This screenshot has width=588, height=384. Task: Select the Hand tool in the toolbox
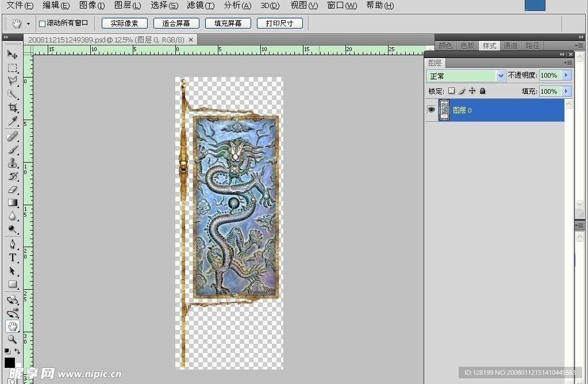13,327
